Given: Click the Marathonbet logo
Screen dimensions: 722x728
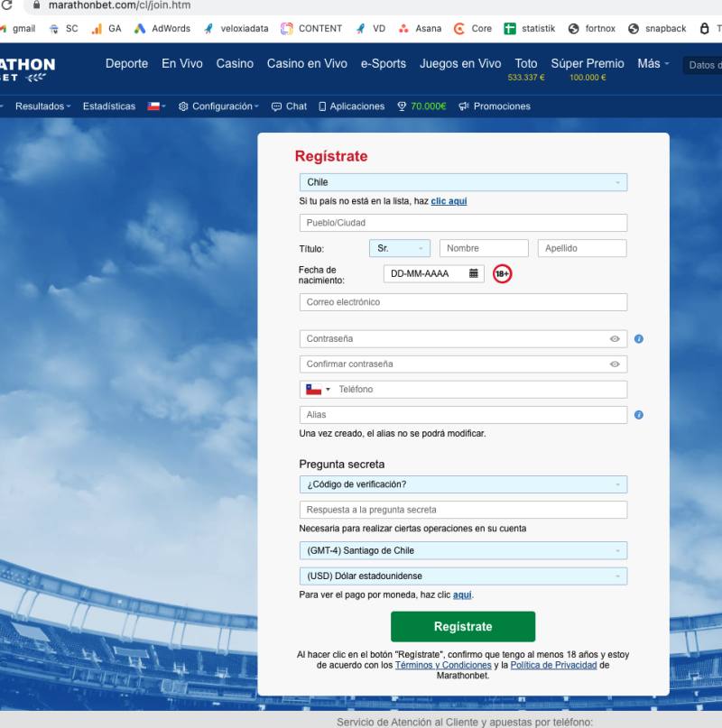Looking at the screenshot, I should click(x=27, y=69).
